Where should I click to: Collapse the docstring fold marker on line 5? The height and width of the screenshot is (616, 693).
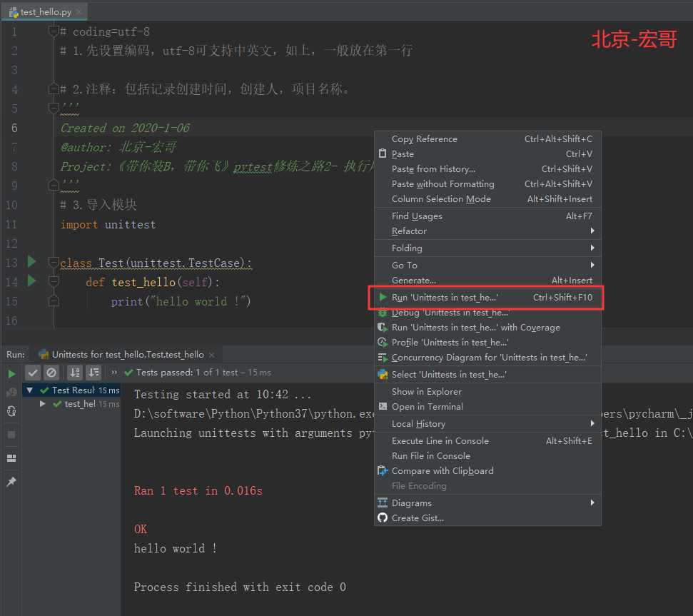point(53,107)
